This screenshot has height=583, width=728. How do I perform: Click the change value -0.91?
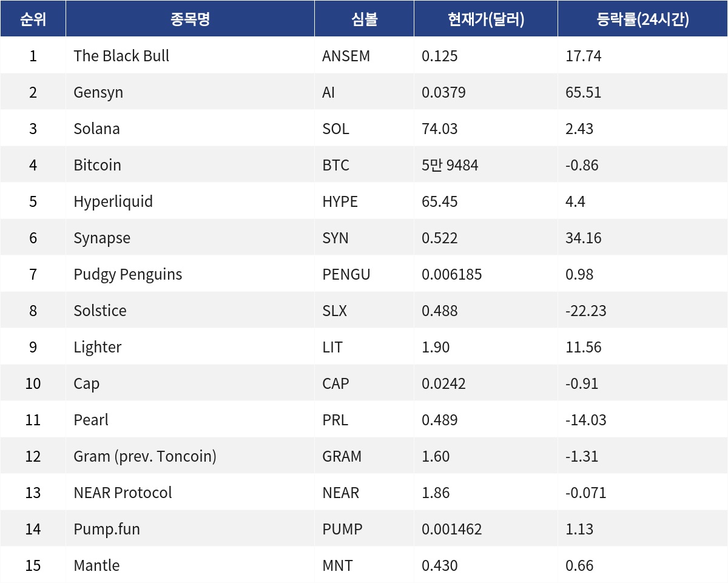pyautogui.click(x=582, y=383)
